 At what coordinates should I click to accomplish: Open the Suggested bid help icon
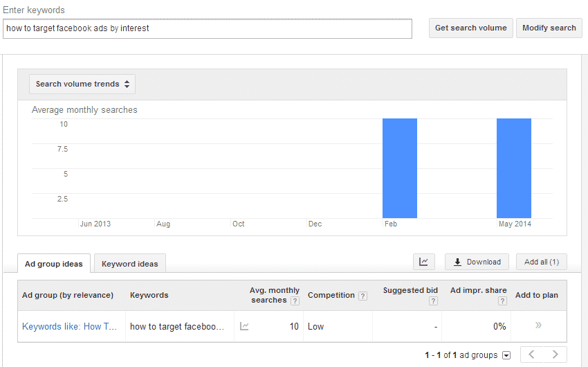433,301
